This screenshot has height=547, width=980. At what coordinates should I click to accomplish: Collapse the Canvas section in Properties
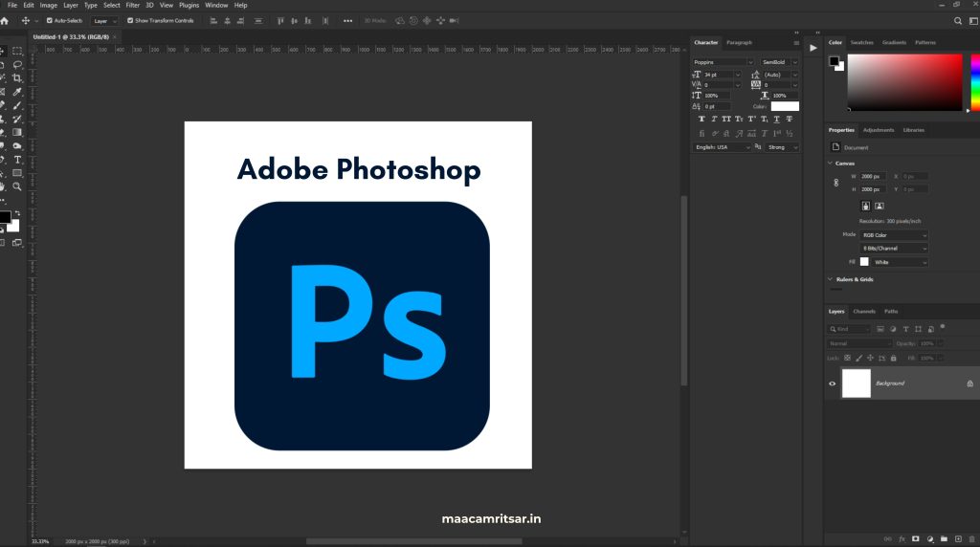829,164
